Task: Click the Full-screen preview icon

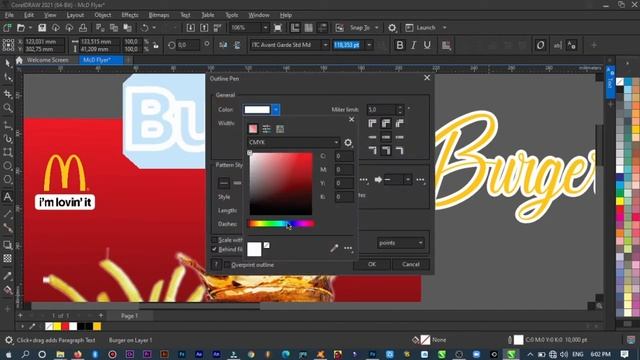Action: click(x=278, y=28)
